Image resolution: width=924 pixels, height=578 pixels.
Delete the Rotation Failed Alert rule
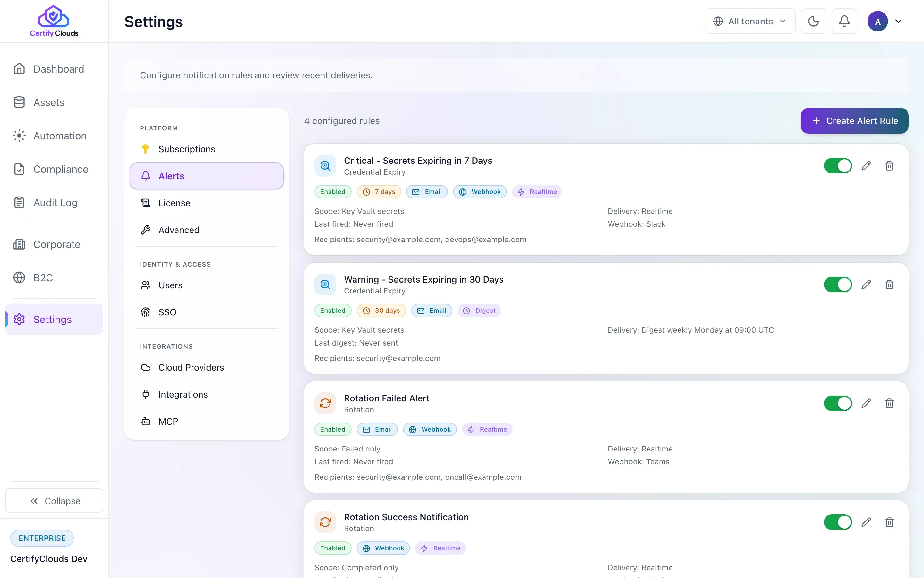point(889,403)
